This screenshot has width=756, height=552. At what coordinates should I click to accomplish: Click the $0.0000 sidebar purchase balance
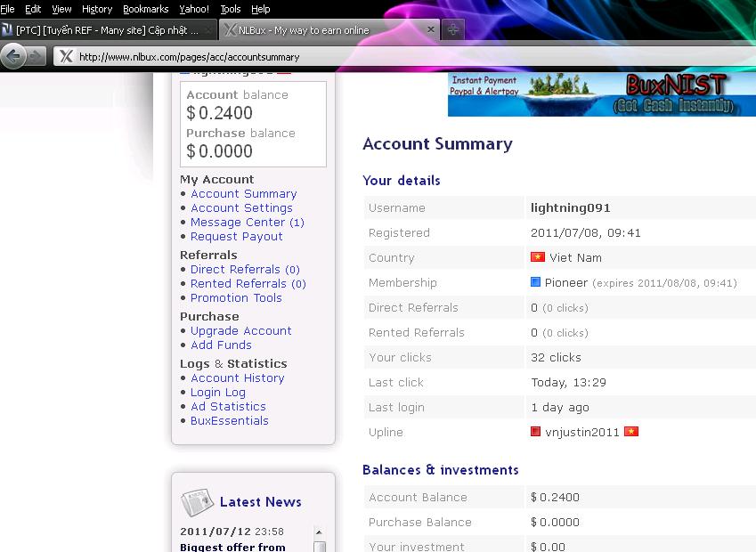click(x=219, y=150)
